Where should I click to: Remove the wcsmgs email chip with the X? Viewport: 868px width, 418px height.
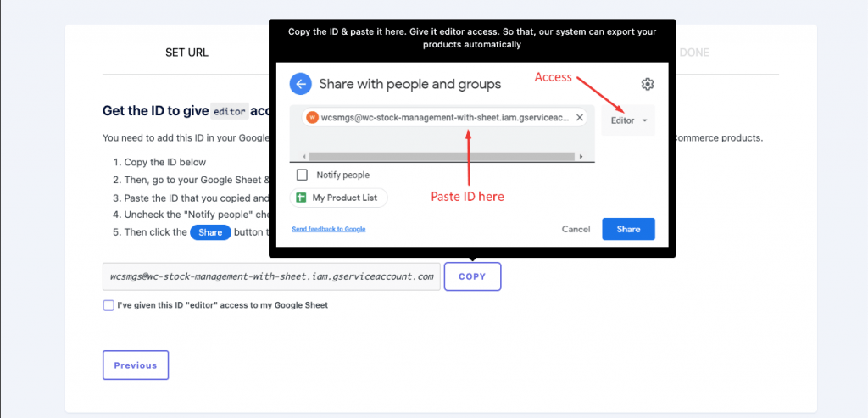(579, 117)
